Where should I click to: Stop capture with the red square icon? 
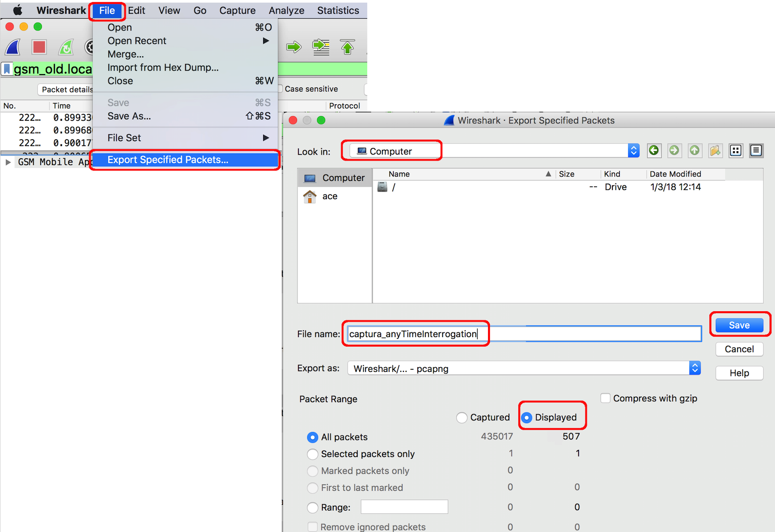[39, 47]
